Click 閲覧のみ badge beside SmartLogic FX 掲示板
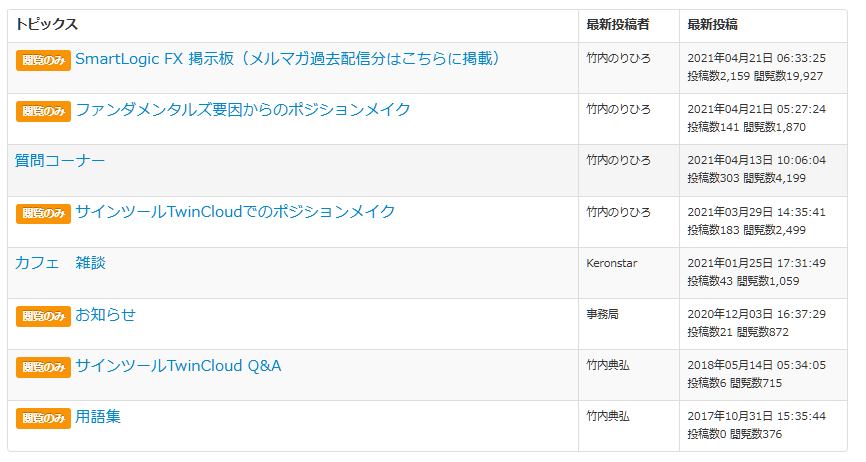Image resolution: width=866 pixels, height=462 pixels. [44, 60]
